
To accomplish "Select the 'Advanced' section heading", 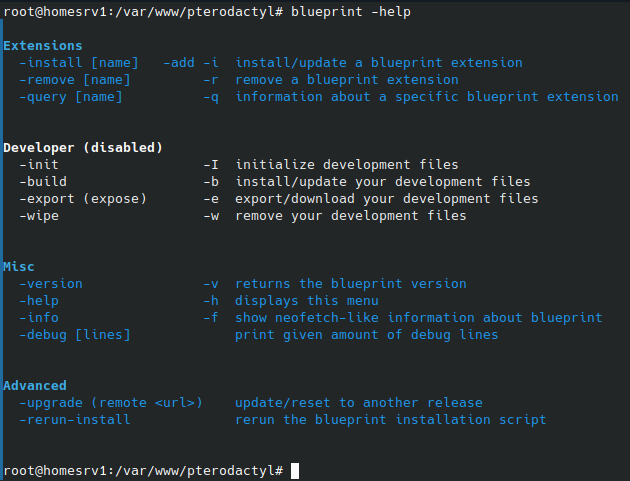I will pos(35,386).
